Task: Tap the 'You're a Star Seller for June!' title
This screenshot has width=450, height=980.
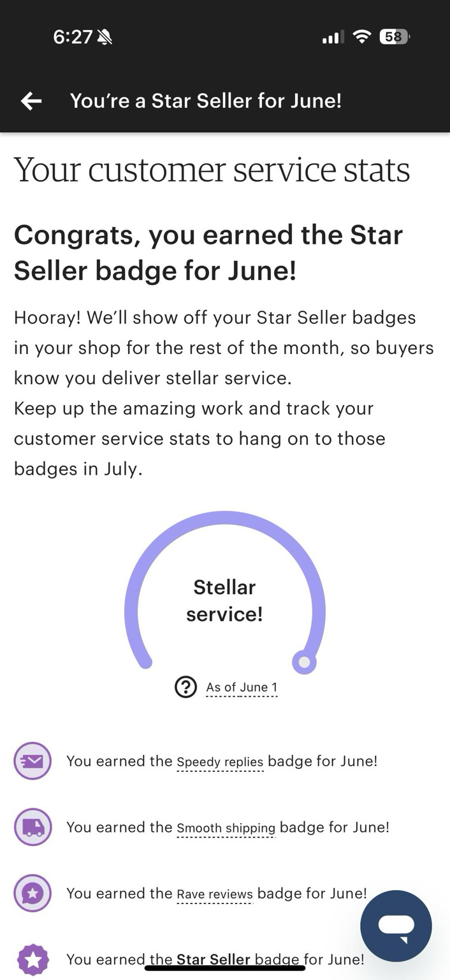Action: click(x=206, y=101)
